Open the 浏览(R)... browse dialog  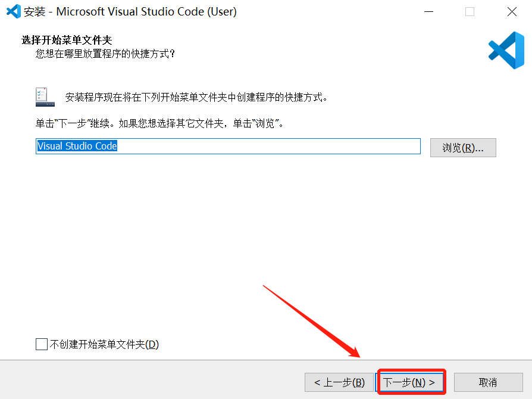tap(463, 147)
